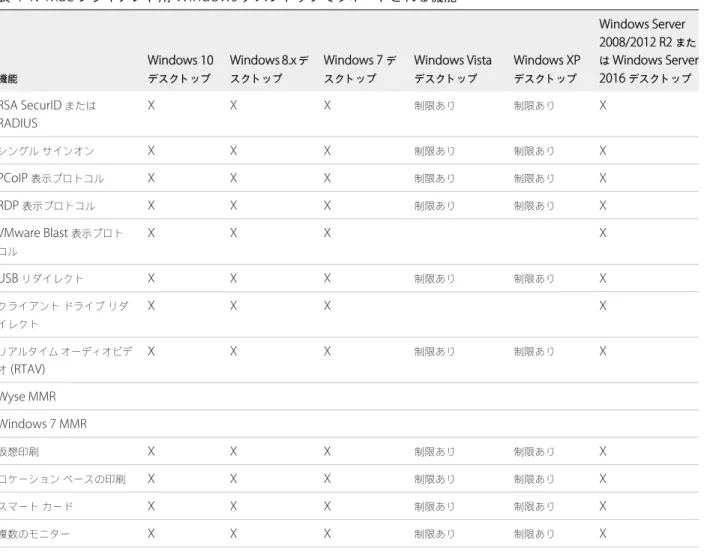Click Windows XP "制限あり" in ロケーション ベースの印刷 row
This screenshot has width=704, height=558.
(x=534, y=479)
